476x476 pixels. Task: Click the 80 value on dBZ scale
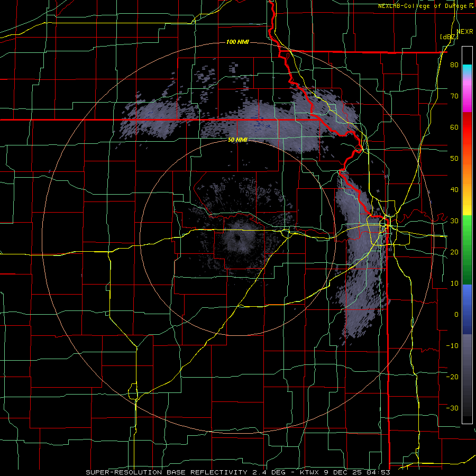coord(454,65)
